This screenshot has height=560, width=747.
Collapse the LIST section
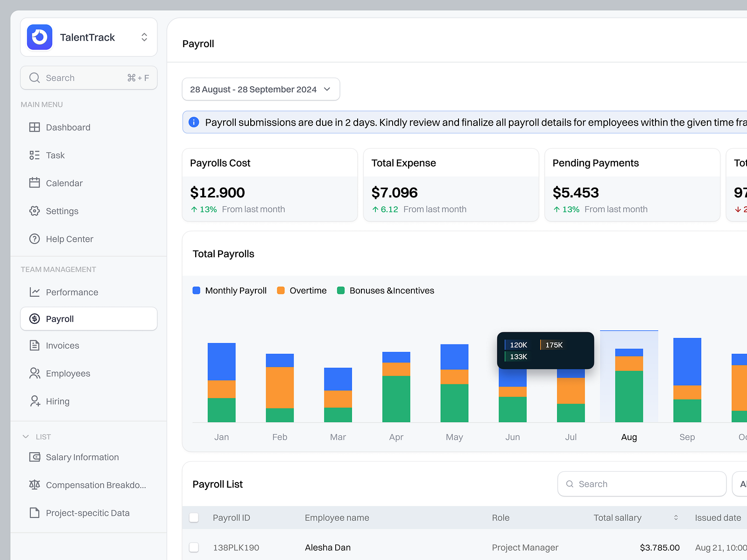[26, 436]
